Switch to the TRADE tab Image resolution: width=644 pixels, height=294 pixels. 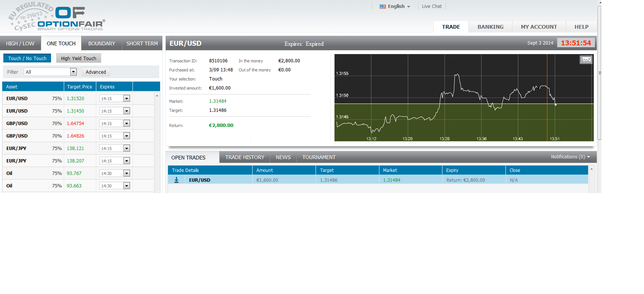(451, 27)
